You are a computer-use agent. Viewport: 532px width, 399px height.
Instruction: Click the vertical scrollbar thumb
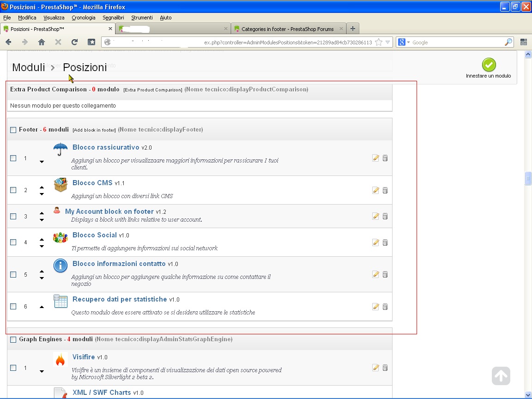click(x=527, y=178)
